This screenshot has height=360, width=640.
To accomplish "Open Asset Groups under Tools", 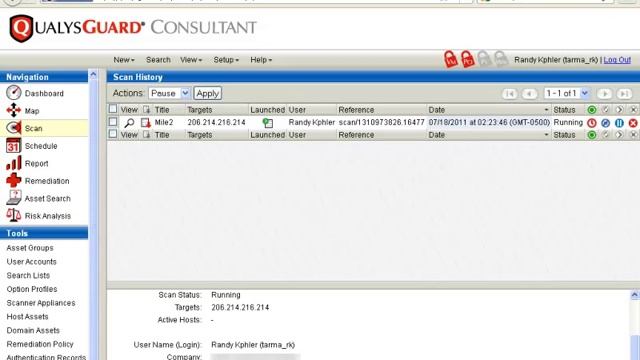I will [30, 248].
